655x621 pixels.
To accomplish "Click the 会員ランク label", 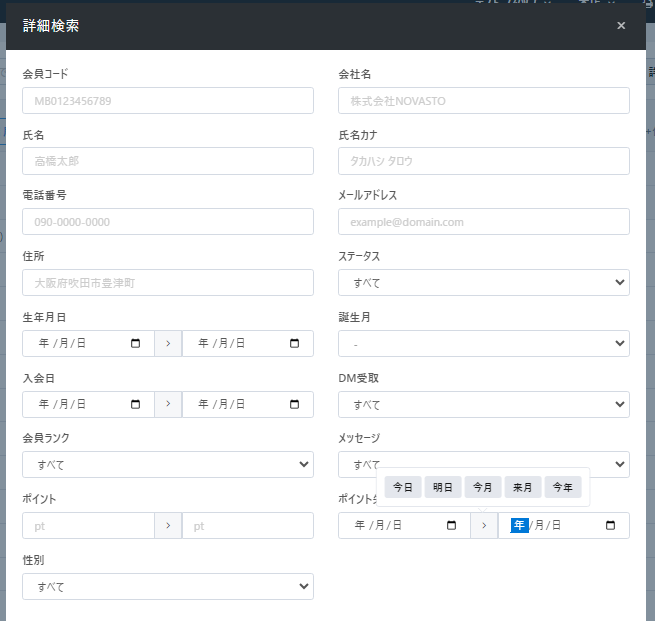I will 46,438.
